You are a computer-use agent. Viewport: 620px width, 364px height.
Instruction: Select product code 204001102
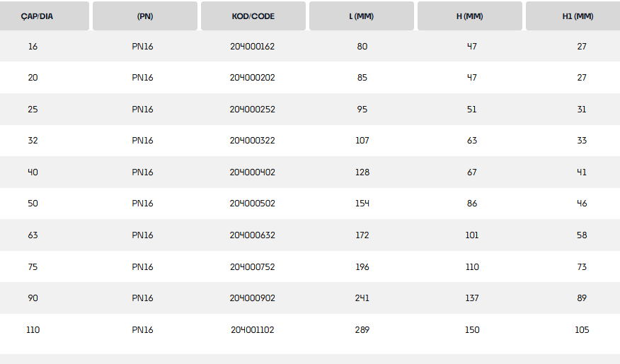[253, 330]
